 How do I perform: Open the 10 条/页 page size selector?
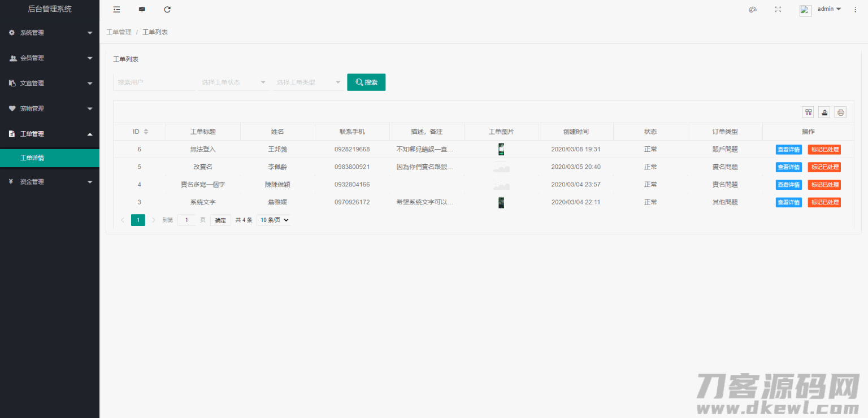click(x=274, y=220)
